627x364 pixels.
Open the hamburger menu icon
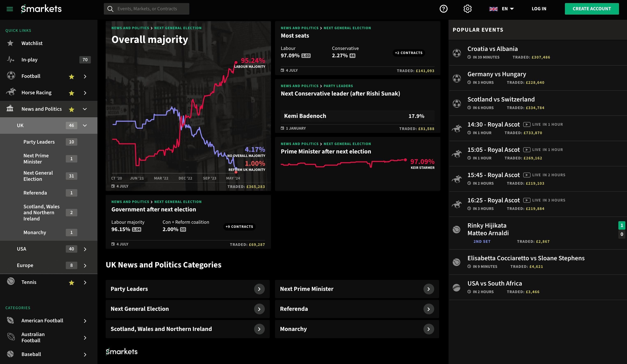(x=10, y=9)
